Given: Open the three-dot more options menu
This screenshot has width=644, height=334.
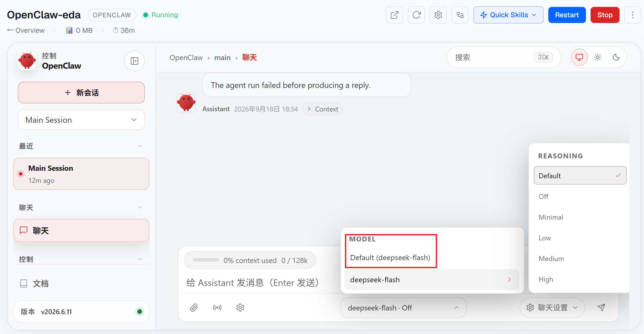Looking at the screenshot, I should pyautogui.click(x=633, y=15).
